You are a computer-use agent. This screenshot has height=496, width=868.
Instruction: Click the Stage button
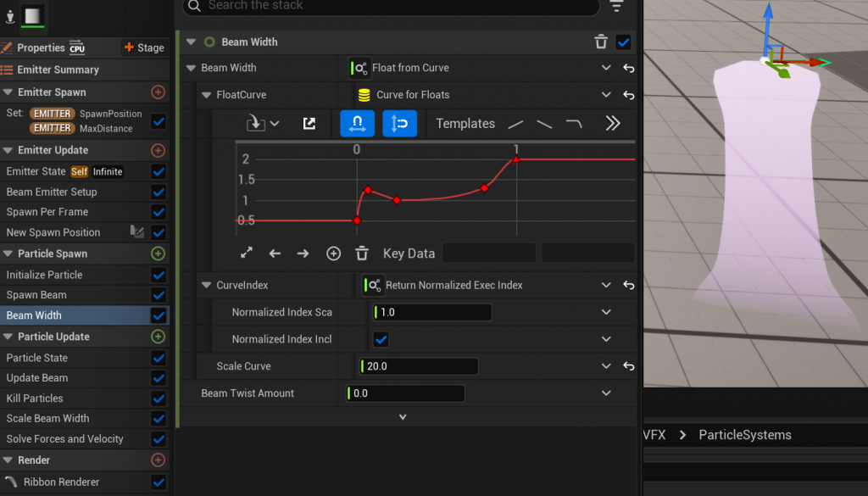click(143, 47)
